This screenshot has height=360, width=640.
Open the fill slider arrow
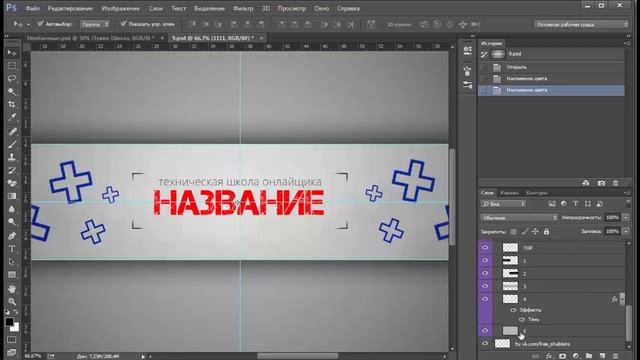click(626, 231)
